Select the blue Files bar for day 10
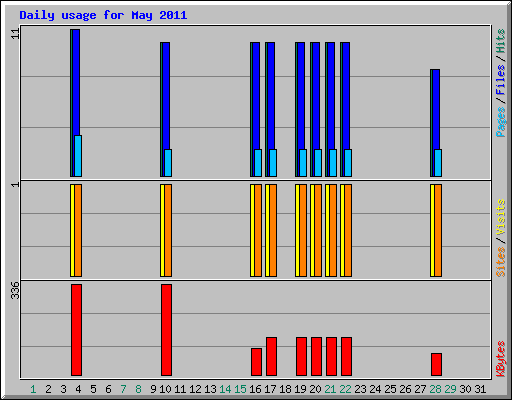Viewport: 512px width, 400px height. tap(166, 95)
